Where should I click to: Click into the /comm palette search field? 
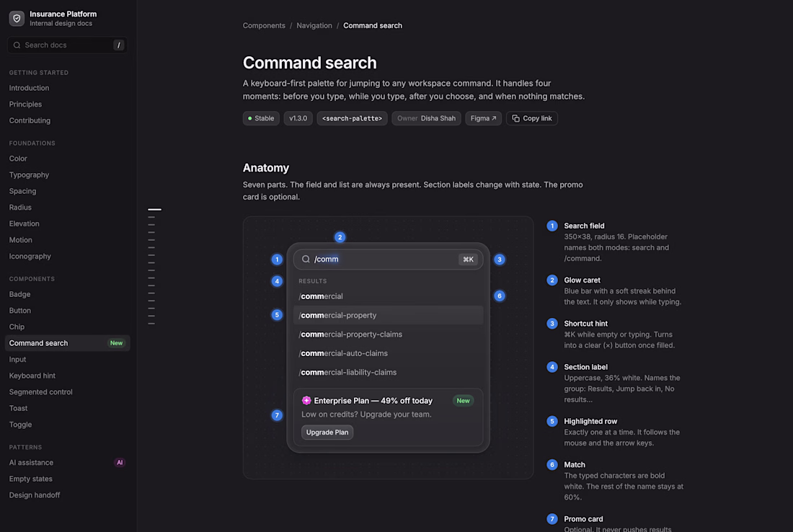[x=388, y=260]
